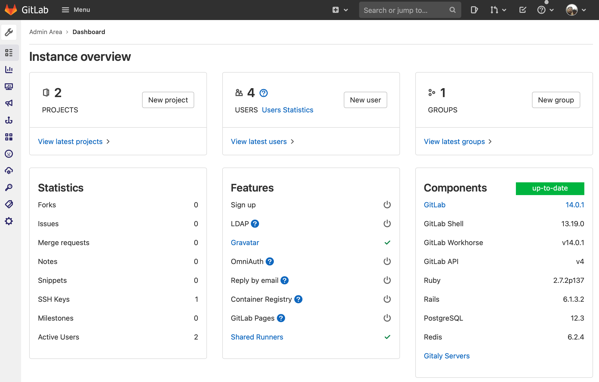This screenshot has height=382, width=599.
Task: Click the GitLab fox logo
Action: click(11, 10)
